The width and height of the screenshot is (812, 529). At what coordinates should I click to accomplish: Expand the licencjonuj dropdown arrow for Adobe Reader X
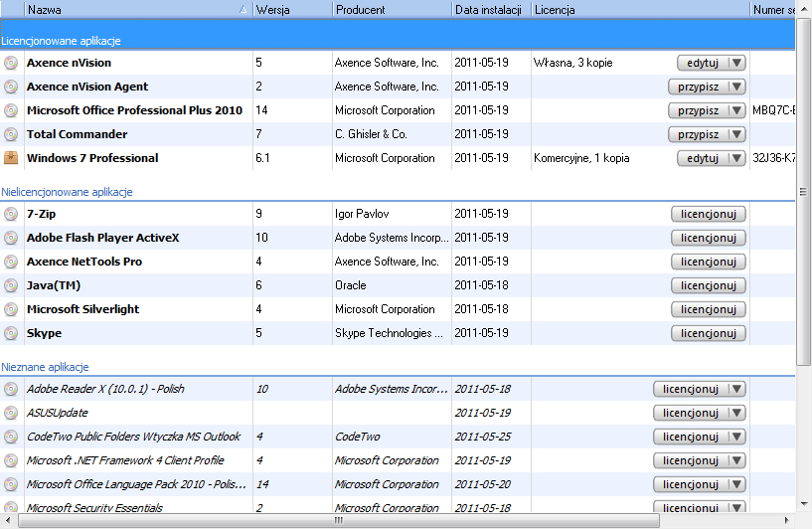point(736,389)
